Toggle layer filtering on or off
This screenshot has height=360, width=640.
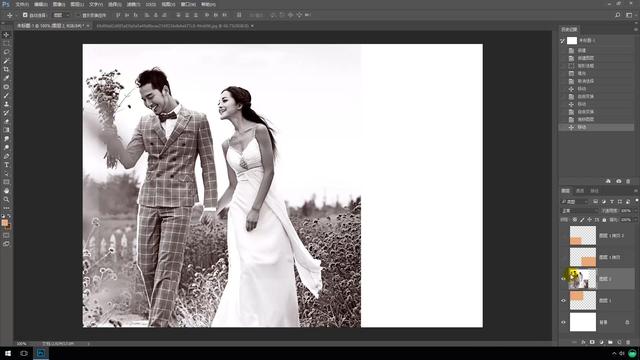click(x=636, y=201)
